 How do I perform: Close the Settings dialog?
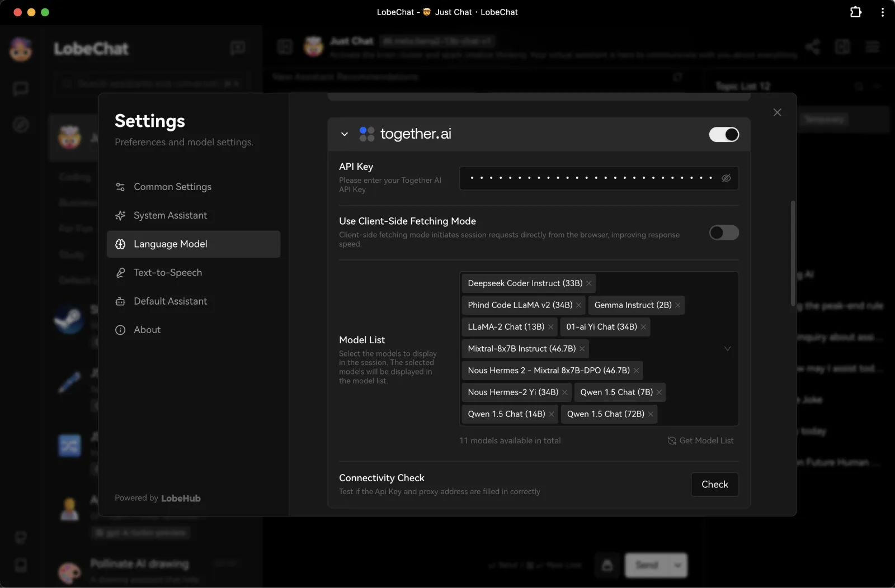[777, 112]
